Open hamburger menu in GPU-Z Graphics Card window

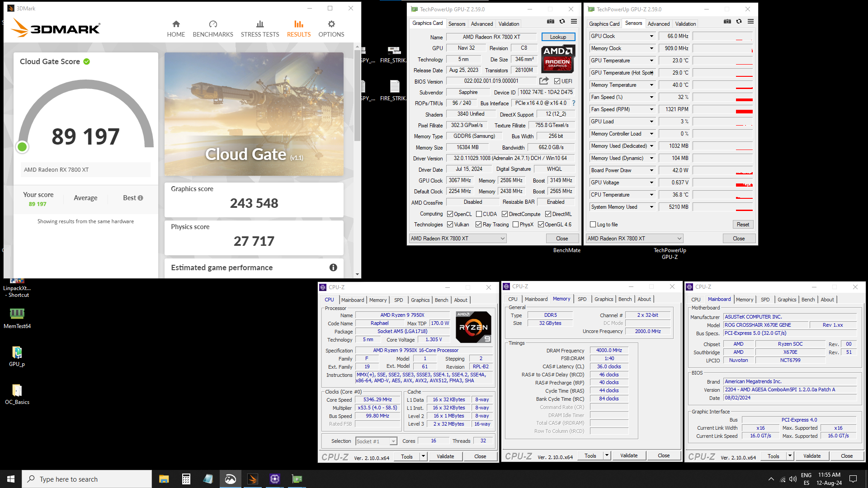pyautogui.click(x=574, y=21)
